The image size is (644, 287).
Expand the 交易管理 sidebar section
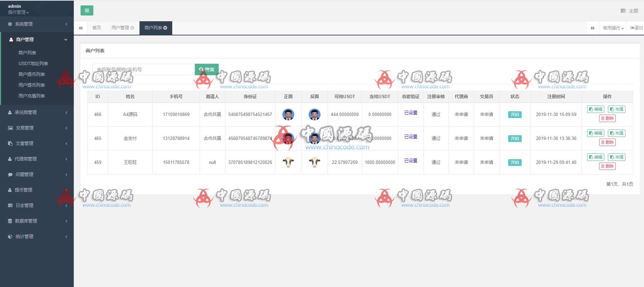click(x=37, y=128)
